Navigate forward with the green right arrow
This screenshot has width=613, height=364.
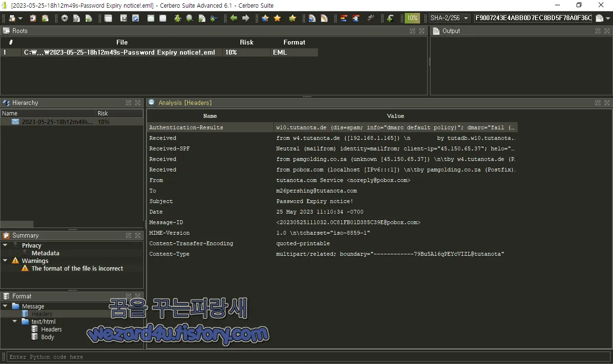click(246, 18)
